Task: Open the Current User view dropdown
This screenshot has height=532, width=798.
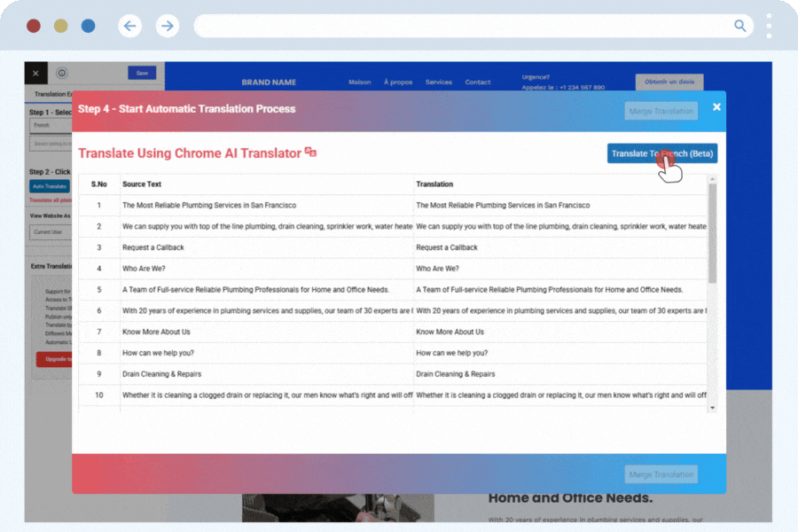Action: tap(50, 232)
